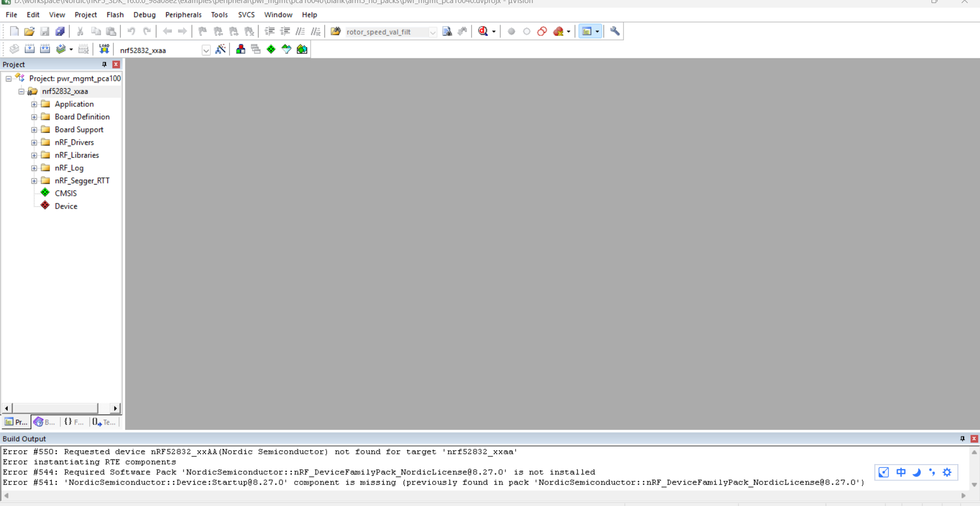
Task: Insert/Remove breakpoint red circle icon
Action: (x=511, y=31)
